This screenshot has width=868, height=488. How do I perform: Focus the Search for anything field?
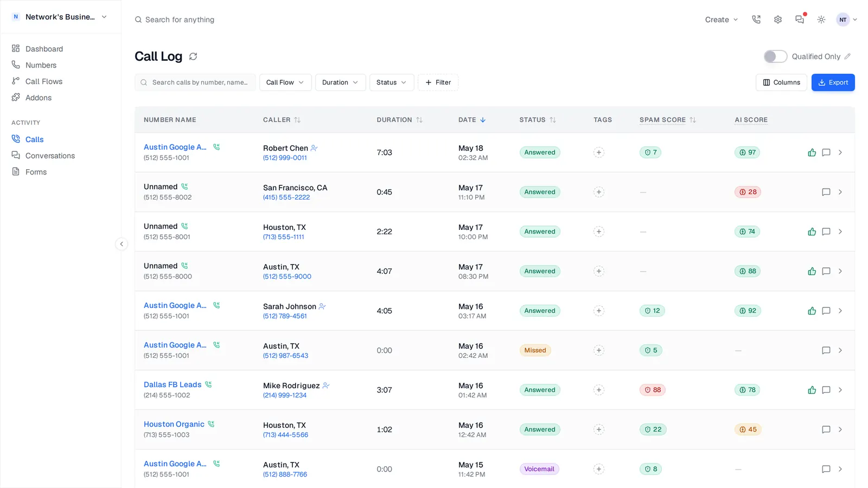coord(179,20)
